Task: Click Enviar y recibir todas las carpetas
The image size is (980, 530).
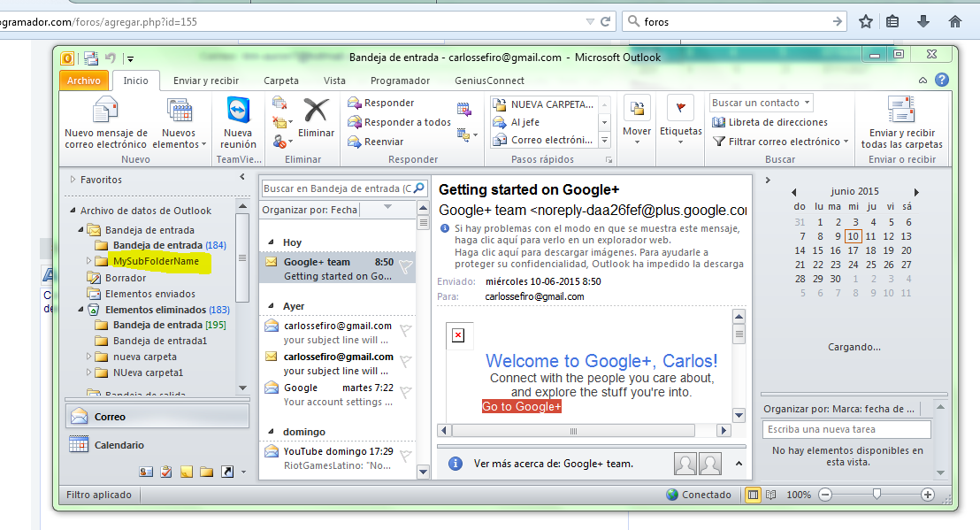Action: 902,124
